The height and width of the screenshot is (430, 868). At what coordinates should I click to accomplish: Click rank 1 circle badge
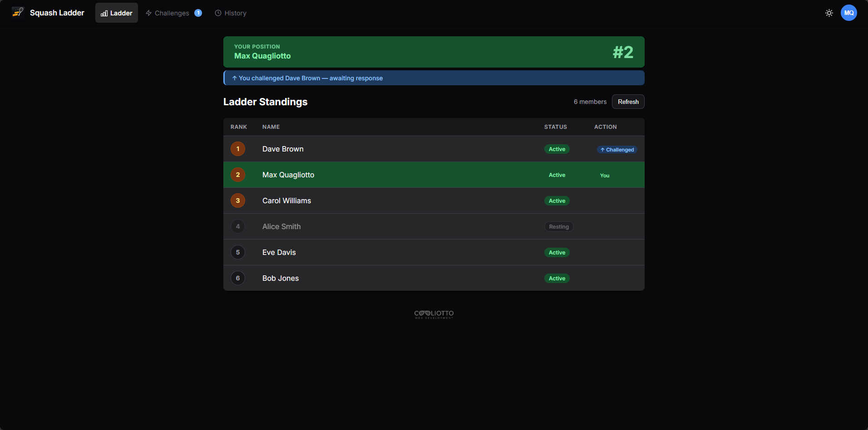(238, 149)
